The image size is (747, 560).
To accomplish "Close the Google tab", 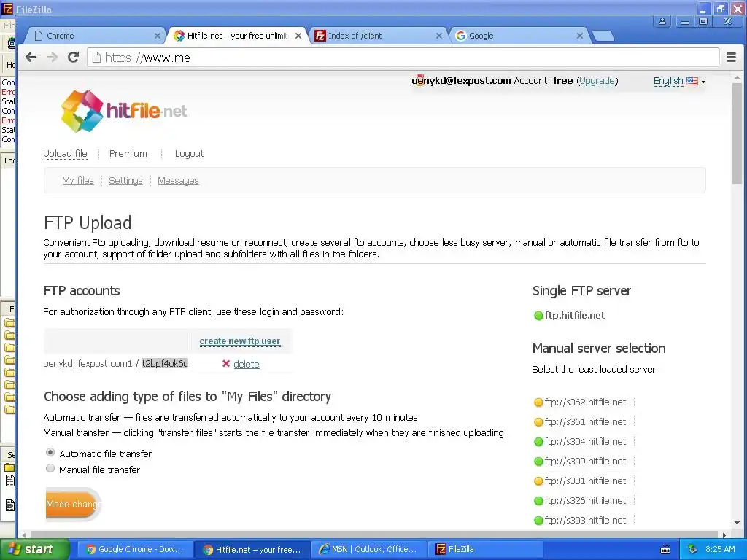I will click(580, 36).
